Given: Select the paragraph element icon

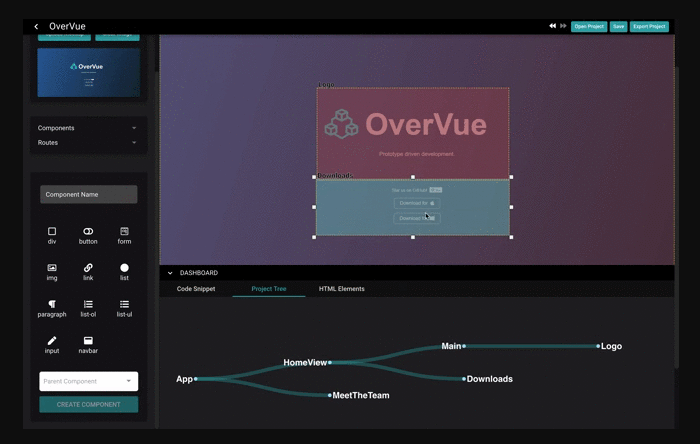Looking at the screenshot, I should 52,304.
